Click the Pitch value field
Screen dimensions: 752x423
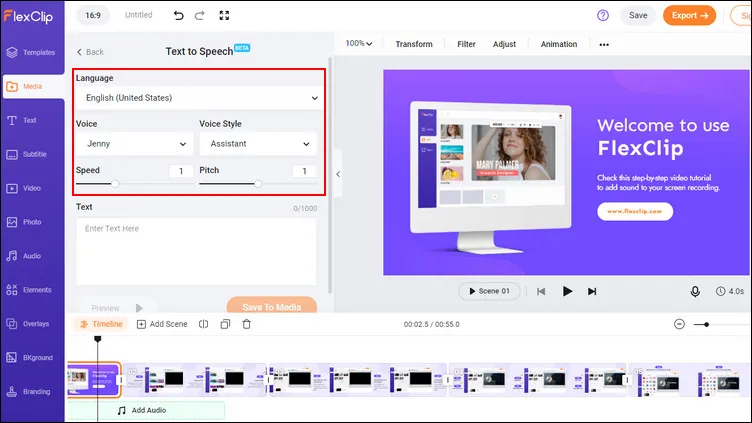304,171
